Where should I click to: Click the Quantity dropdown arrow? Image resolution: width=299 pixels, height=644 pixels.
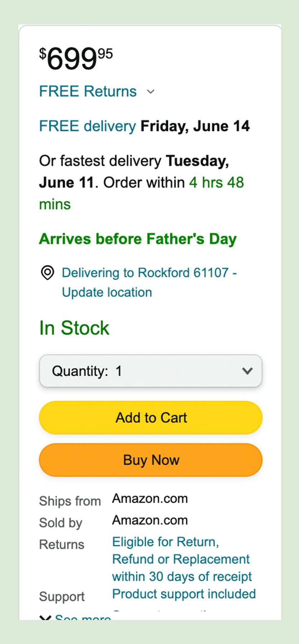tap(247, 371)
